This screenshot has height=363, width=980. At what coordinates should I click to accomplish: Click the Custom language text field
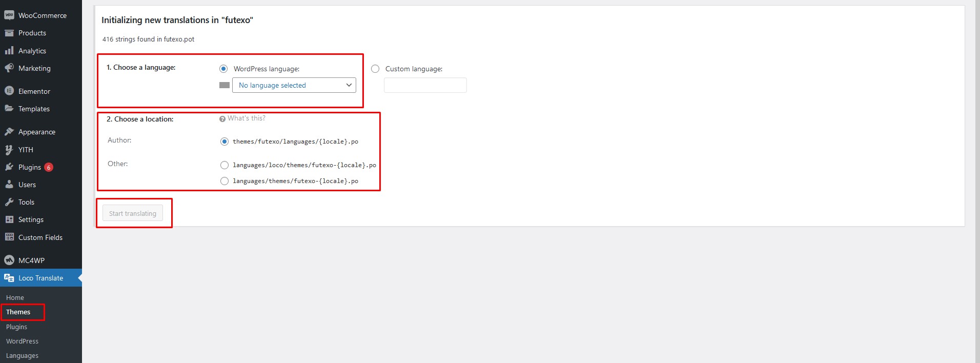pyautogui.click(x=425, y=85)
